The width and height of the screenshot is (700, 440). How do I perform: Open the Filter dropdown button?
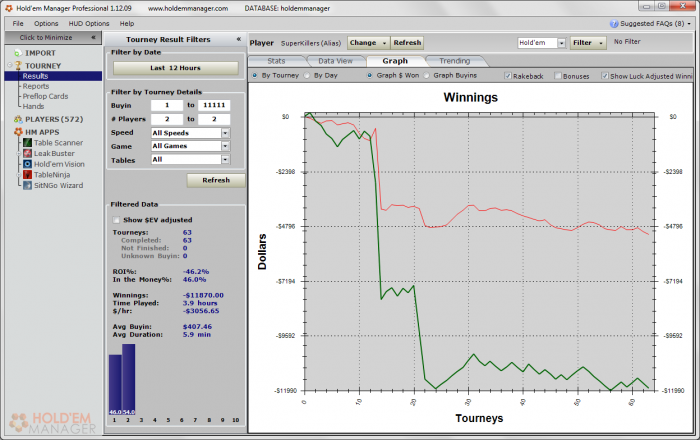tap(588, 43)
